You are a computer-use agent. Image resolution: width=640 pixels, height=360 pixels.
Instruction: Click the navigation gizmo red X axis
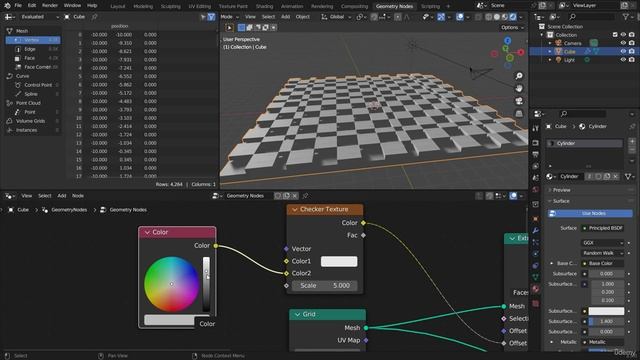pyautogui.click(x=521, y=52)
